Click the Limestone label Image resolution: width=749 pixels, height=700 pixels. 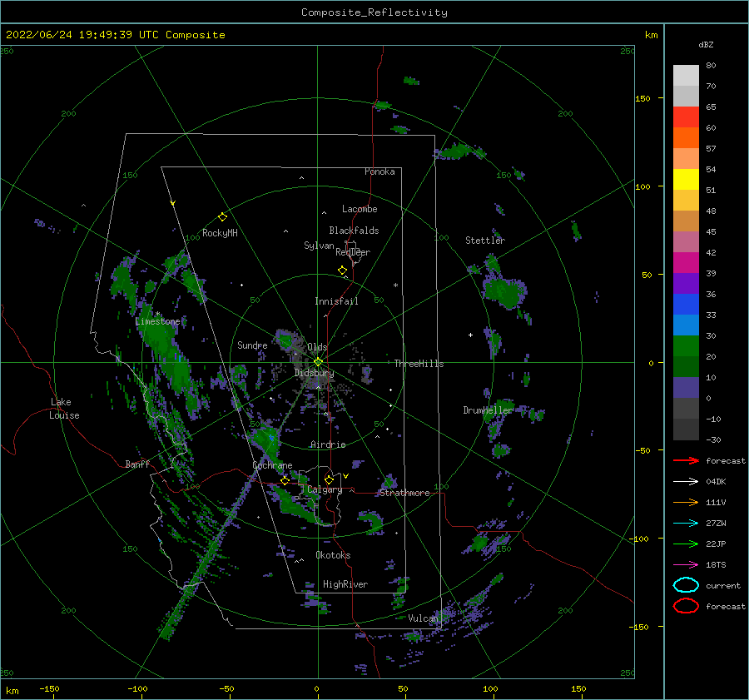point(157,321)
